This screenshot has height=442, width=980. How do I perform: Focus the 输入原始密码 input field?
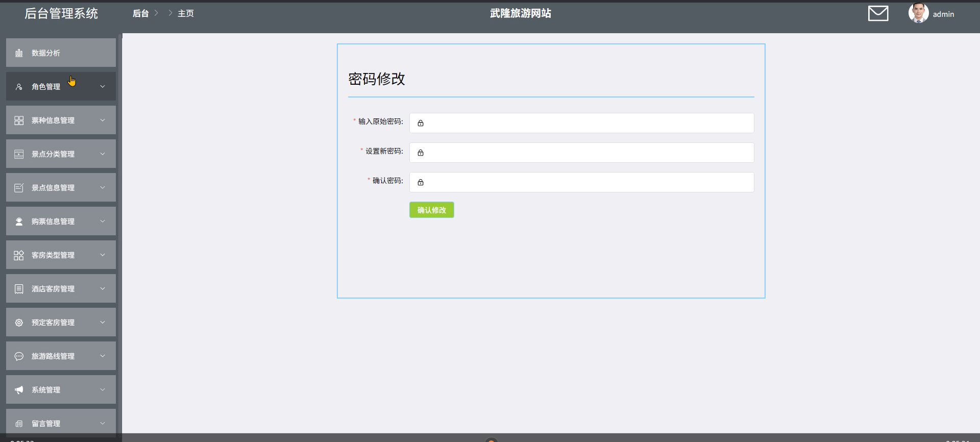pyautogui.click(x=582, y=123)
